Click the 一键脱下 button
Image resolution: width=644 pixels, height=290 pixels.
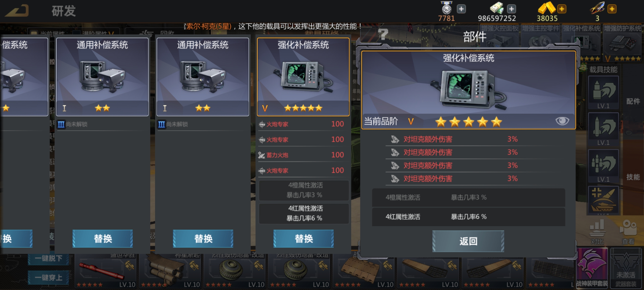point(48,258)
